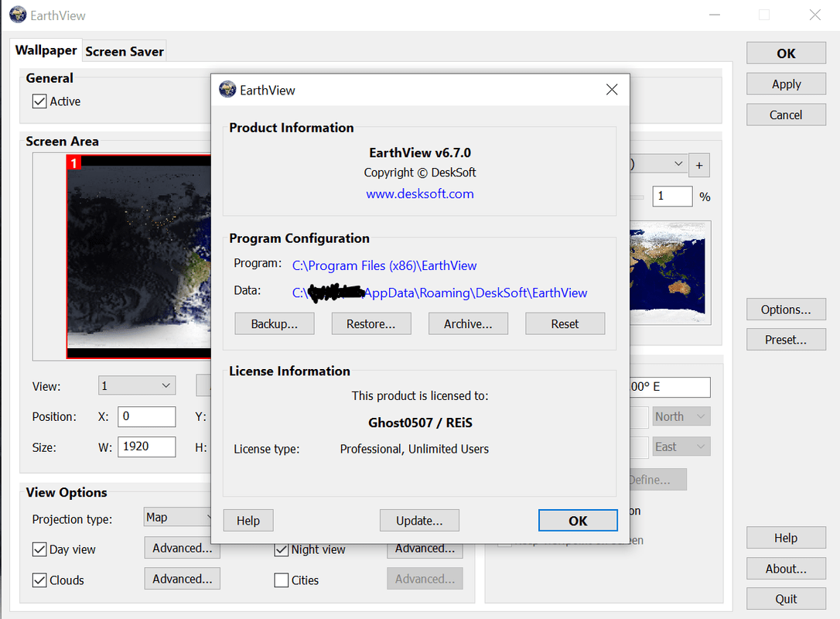Open the Program Files EarthView folder link

tap(384, 266)
